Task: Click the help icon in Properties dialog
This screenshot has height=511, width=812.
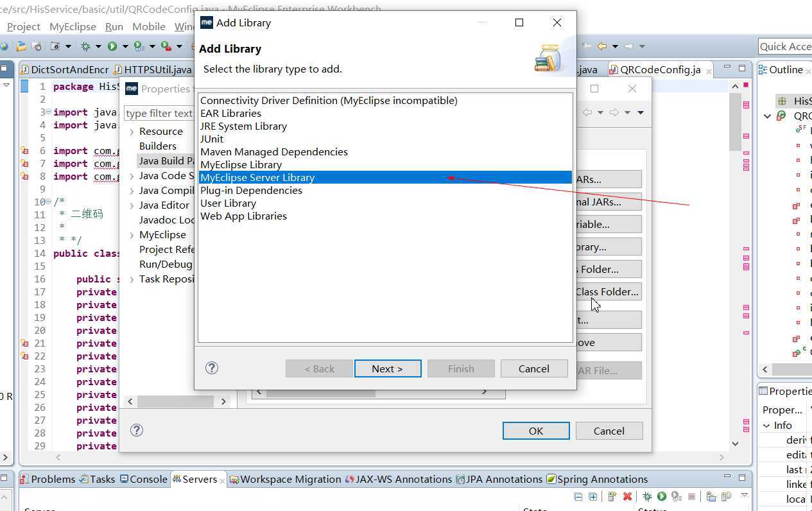Action: (x=137, y=430)
